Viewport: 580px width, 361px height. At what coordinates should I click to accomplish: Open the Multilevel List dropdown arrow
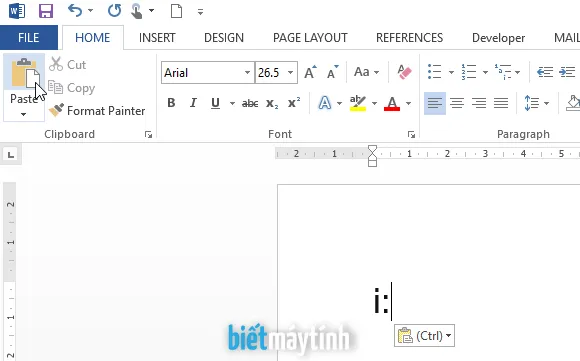tap(517, 72)
